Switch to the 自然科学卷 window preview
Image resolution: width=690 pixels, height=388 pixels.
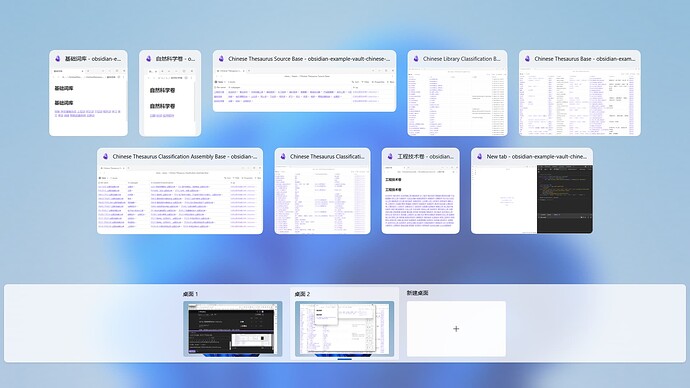[x=170, y=101]
